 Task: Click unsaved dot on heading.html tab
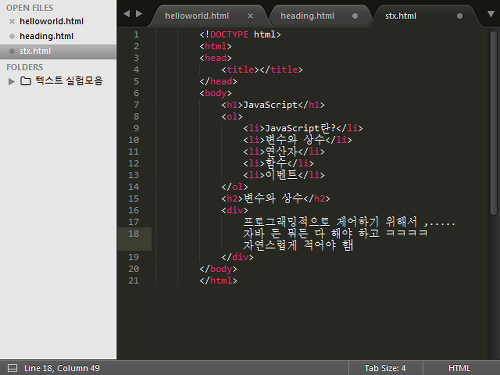point(355,16)
